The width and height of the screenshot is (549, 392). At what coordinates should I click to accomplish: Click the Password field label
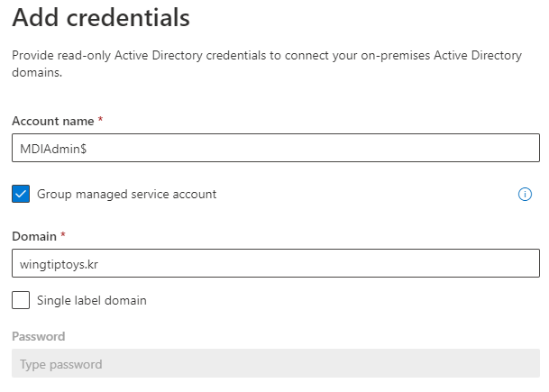point(38,336)
